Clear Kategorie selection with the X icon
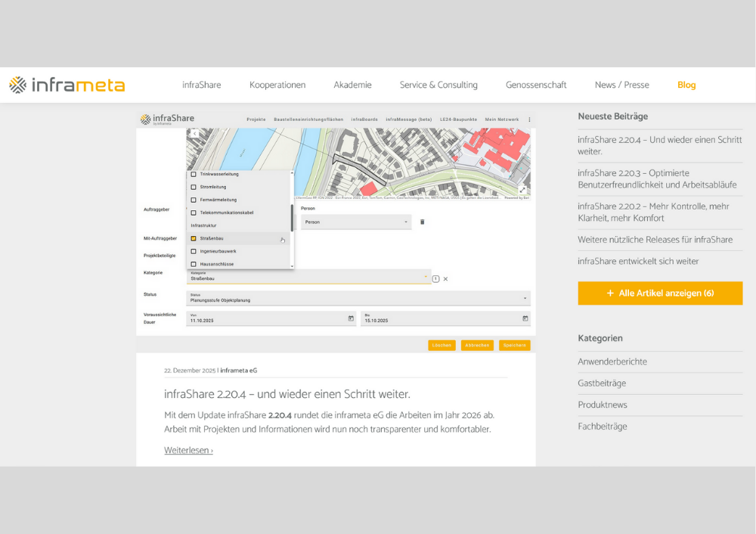This screenshot has width=756, height=534. [445, 279]
